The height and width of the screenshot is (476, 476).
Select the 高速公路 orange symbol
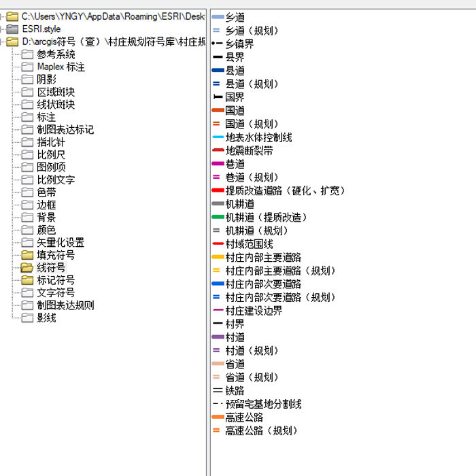pos(237,418)
